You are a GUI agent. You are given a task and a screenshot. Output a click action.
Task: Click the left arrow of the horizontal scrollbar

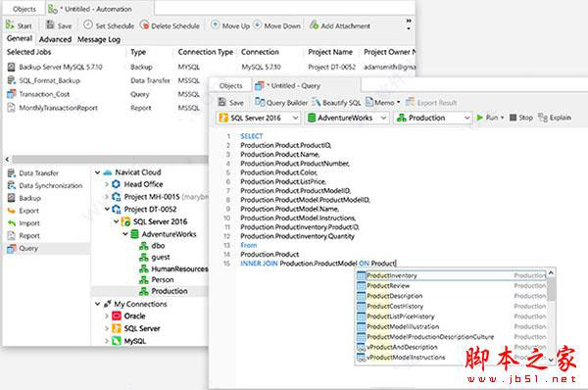[7, 160]
